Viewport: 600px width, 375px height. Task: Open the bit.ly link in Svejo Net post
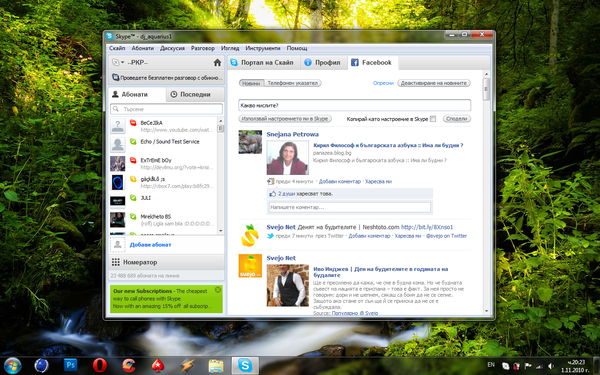[x=427, y=227]
